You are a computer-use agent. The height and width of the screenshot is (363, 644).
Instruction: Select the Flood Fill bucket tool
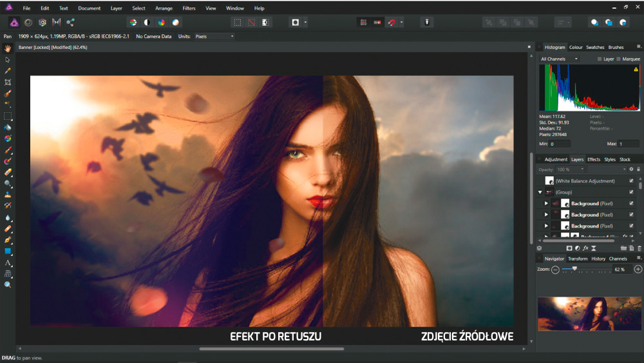pos(7,128)
